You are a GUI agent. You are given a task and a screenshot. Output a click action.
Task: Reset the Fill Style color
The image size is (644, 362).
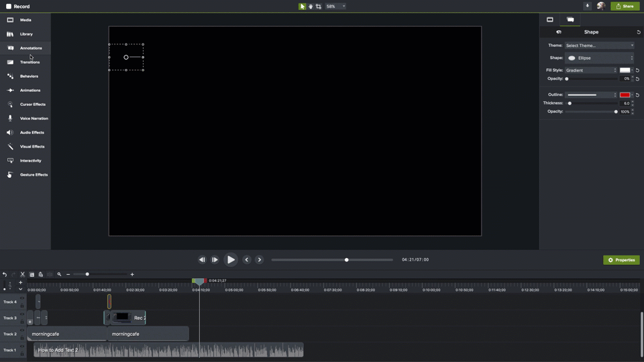[x=637, y=70]
